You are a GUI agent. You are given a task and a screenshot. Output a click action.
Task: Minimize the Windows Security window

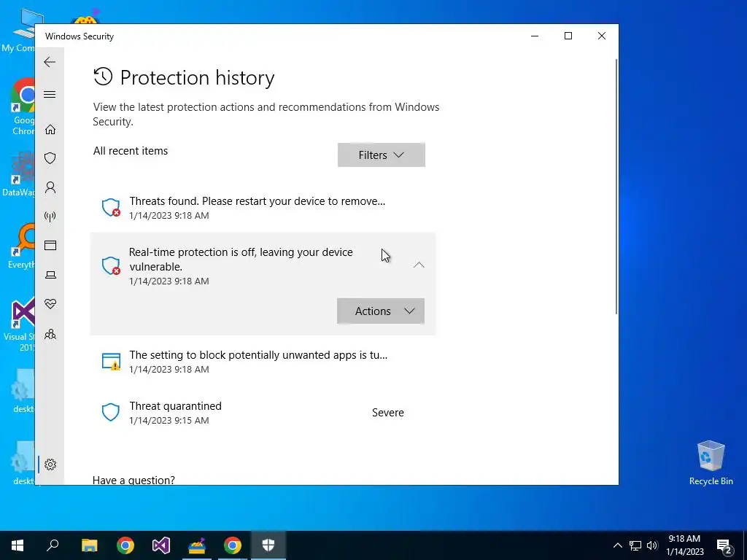click(535, 36)
